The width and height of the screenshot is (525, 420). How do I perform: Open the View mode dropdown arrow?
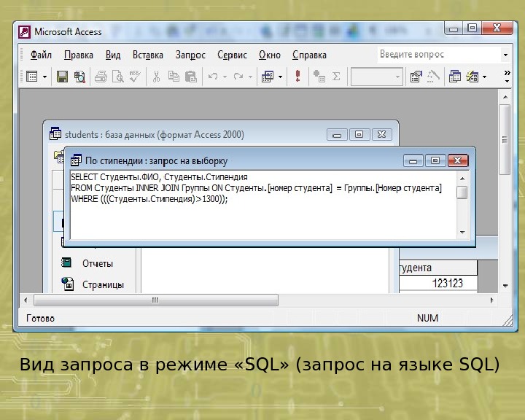point(45,77)
